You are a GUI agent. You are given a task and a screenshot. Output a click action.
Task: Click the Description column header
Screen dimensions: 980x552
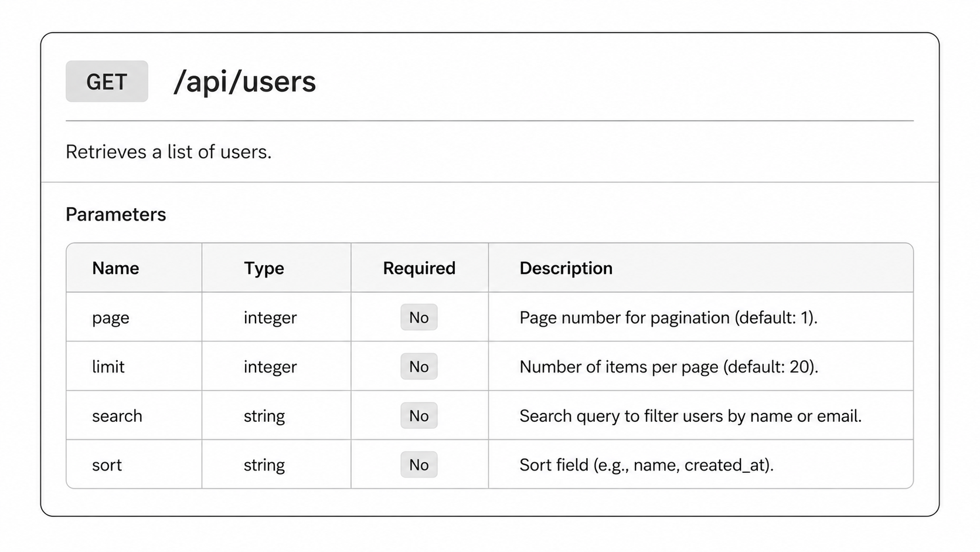point(566,268)
